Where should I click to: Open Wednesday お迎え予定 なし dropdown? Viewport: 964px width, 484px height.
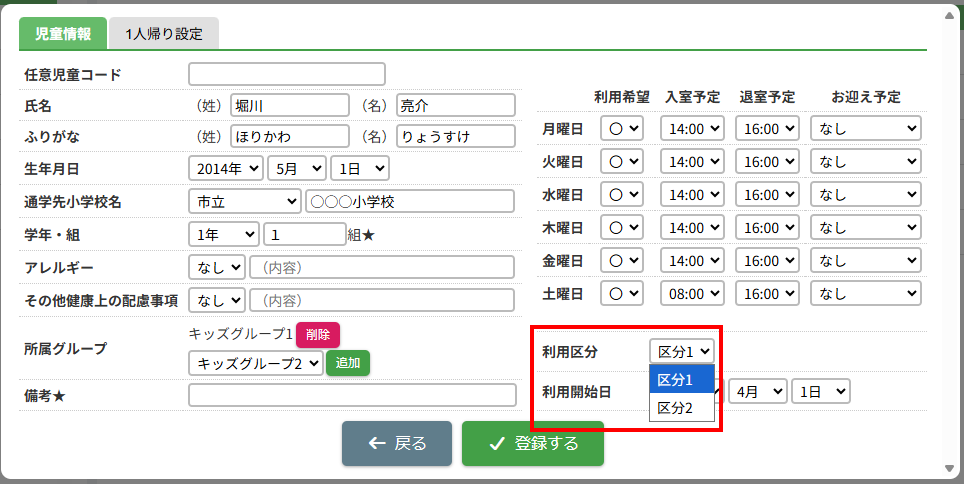tap(866, 194)
